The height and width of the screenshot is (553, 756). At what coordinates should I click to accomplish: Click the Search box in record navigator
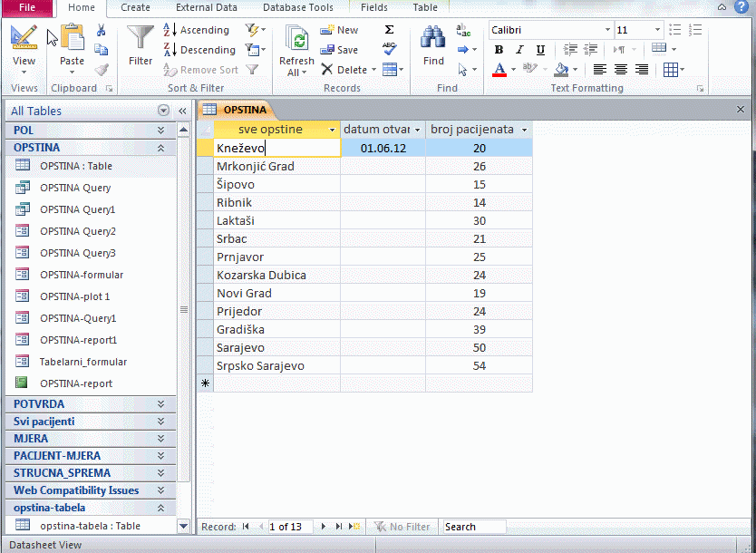click(x=473, y=527)
